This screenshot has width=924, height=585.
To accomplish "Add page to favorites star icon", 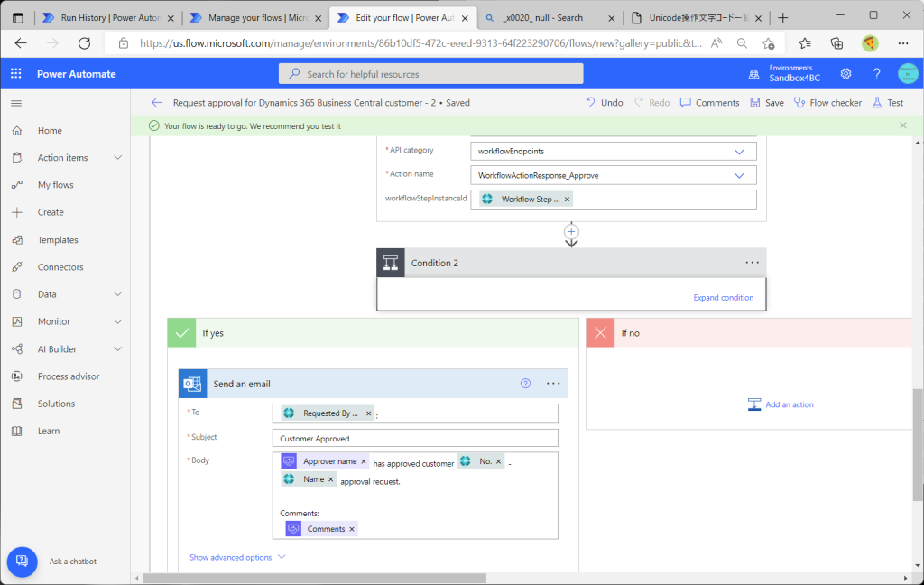I will (769, 43).
